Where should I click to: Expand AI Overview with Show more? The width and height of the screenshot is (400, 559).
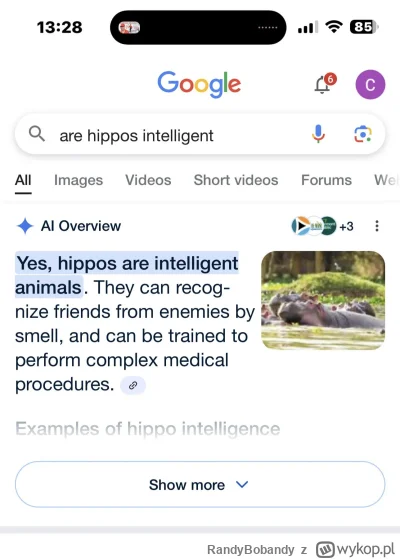(200, 484)
